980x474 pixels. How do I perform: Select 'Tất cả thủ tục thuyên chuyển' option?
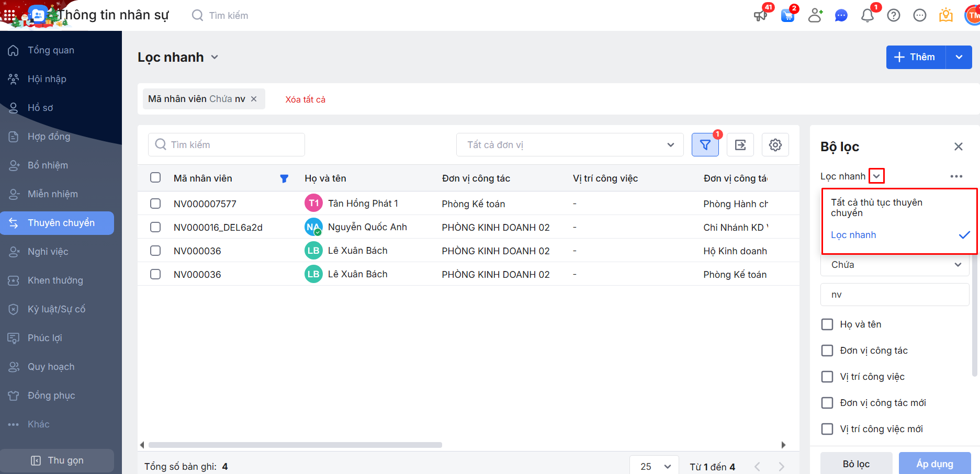[876, 208]
